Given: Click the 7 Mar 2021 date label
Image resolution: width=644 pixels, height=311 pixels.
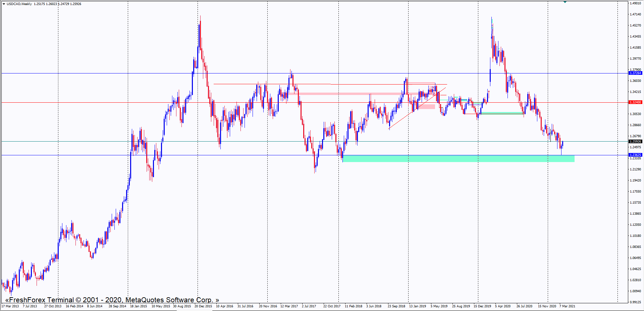Looking at the screenshot, I should point(567,306).
